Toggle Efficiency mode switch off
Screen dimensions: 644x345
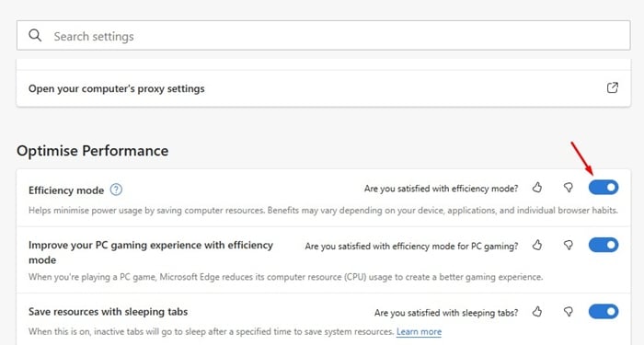(x=604, y=188)
